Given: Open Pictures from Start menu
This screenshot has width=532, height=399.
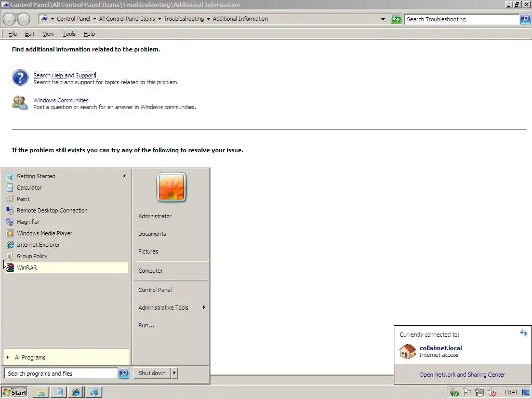Looking at the screenshot, I should tap(148, 251).
